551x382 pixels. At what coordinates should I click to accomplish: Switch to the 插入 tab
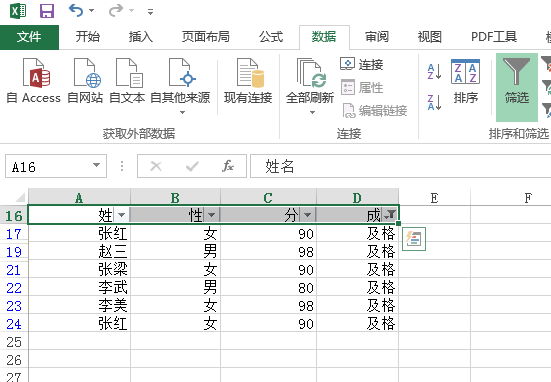coord(141,37)
